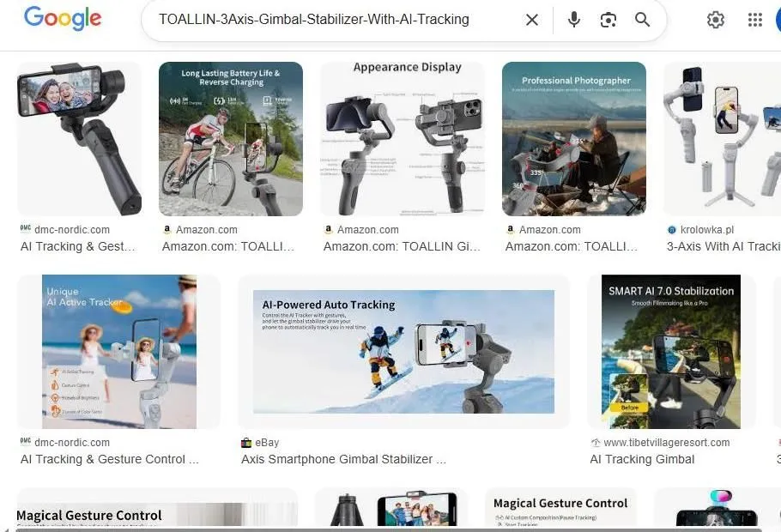Click dmc-nordic favicon in second row
This screenshot has width=781, height=532.
click(x=26, y=441)
